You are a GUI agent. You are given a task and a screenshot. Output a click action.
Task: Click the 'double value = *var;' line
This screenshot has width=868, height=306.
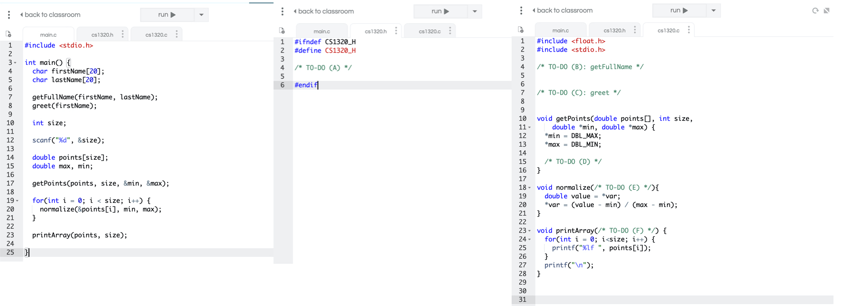pos(582,196)
